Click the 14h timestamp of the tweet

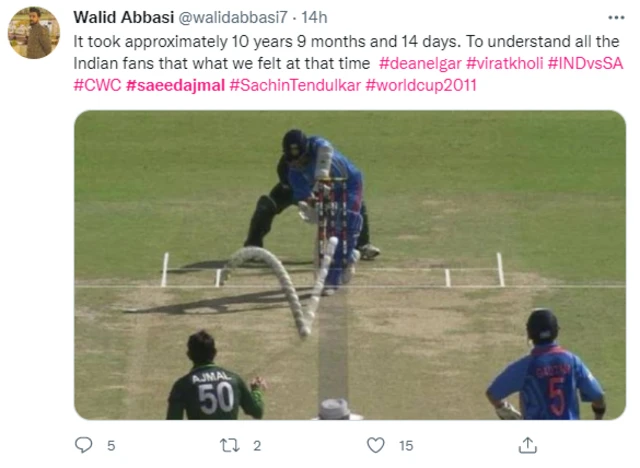pos(314,19)
